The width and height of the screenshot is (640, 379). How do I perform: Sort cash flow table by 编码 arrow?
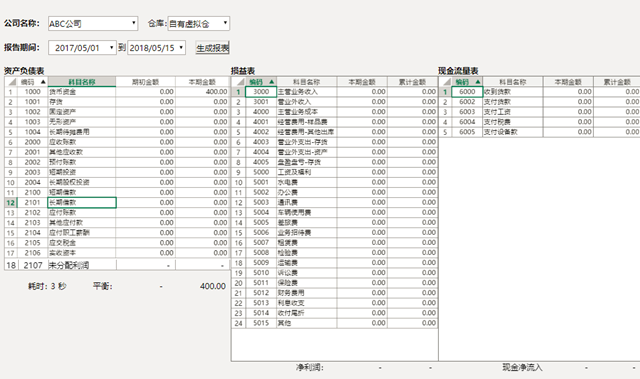(478, 82)
